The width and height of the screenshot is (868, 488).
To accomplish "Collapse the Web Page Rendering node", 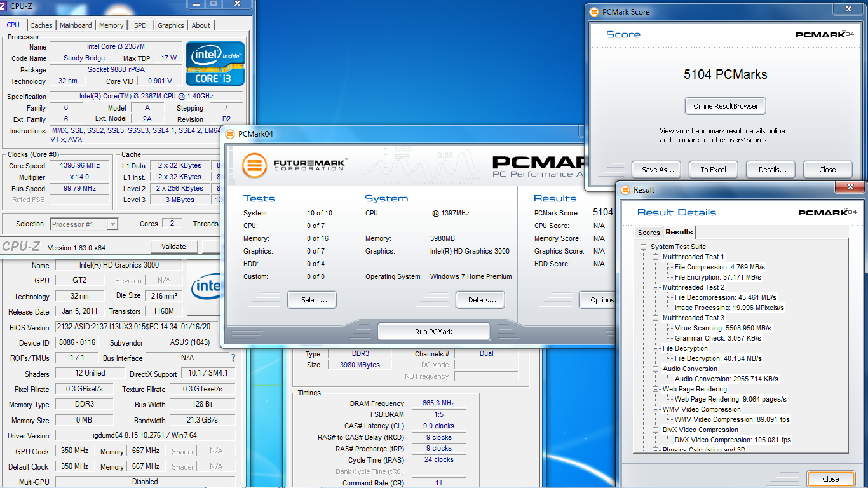I will point(656,389).
